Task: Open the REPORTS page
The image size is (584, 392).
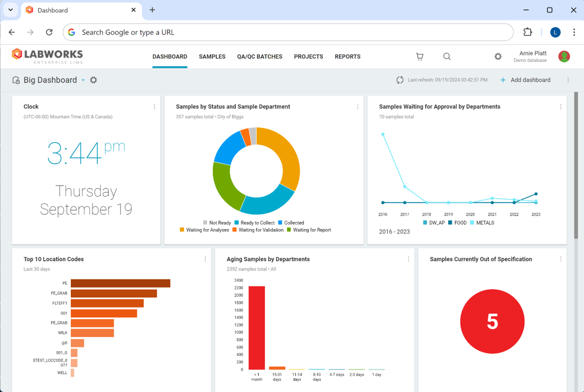Action: 348,57
